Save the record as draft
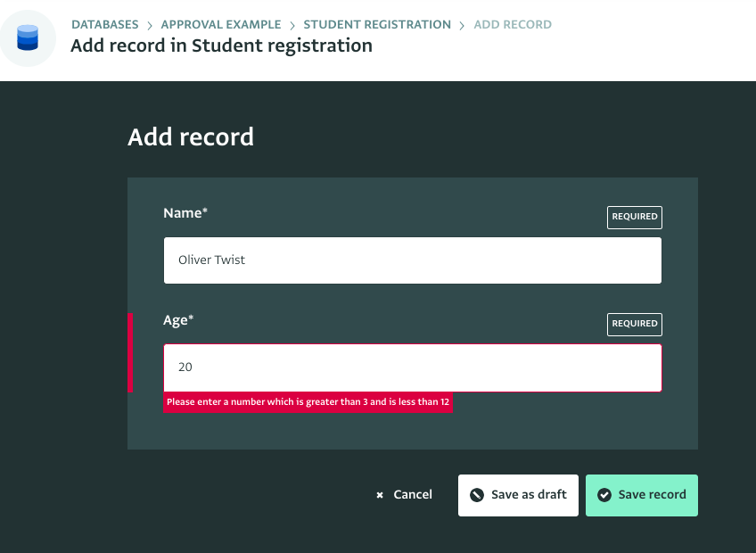 coord(518,495)
